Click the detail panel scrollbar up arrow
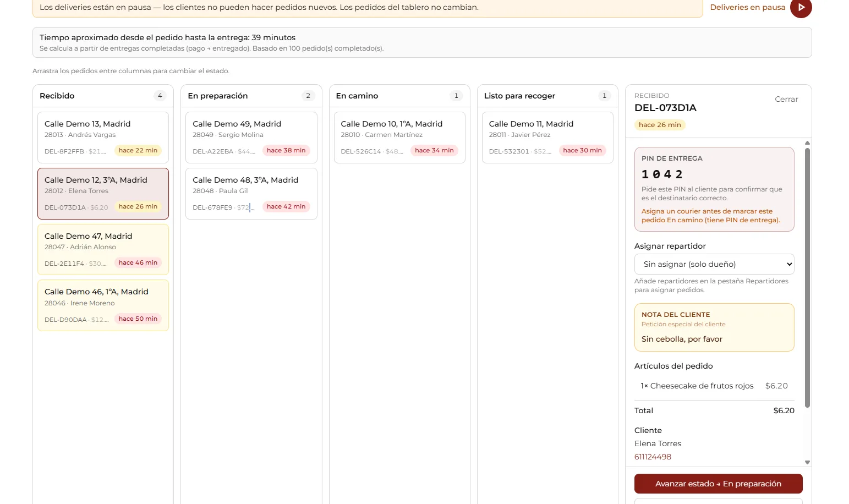 (x=807, y=143)
